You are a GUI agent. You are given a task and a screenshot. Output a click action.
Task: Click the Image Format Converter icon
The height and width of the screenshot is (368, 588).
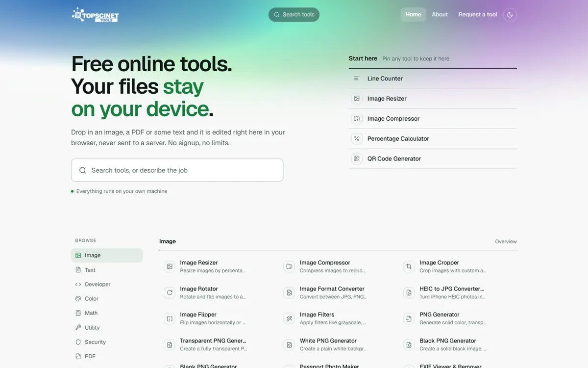[289, 292]
